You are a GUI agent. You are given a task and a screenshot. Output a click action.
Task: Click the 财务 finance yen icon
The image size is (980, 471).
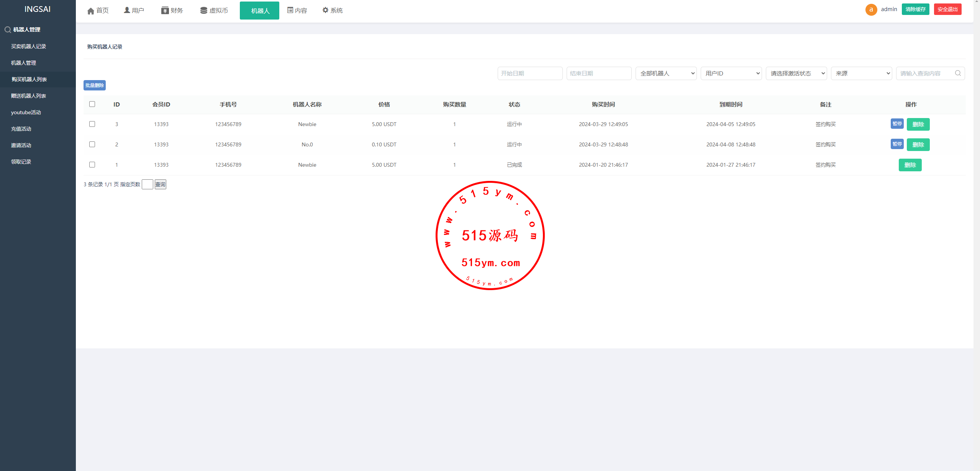[165, 10]
